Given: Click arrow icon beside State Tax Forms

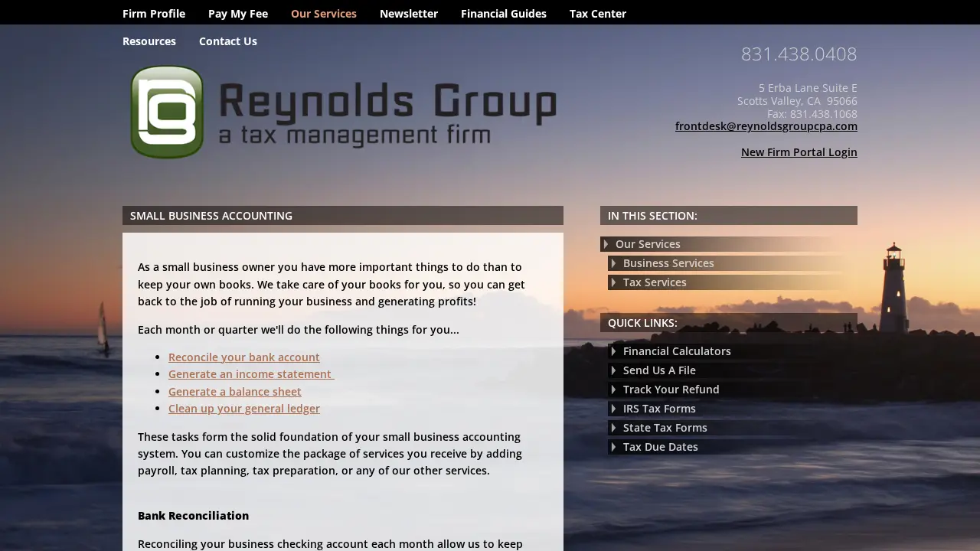Looking at the screenshot, I should coord(614,428).
